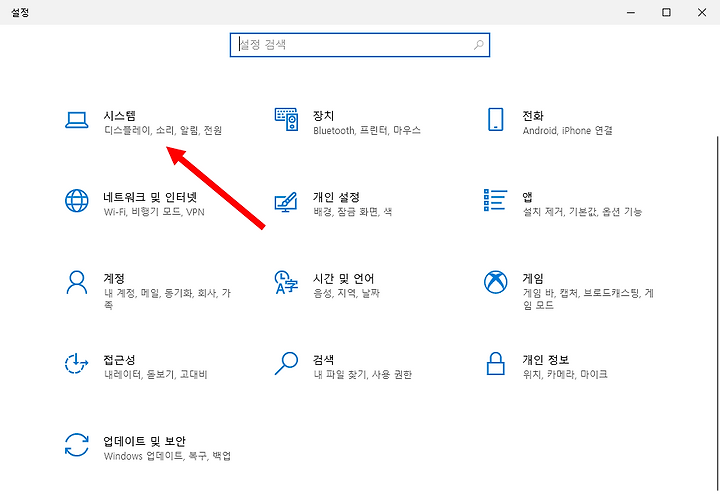Click the text Wi-Fi, 비행기 모드, VPN
This screenshot has height=503, width=720.
[154, 212]
